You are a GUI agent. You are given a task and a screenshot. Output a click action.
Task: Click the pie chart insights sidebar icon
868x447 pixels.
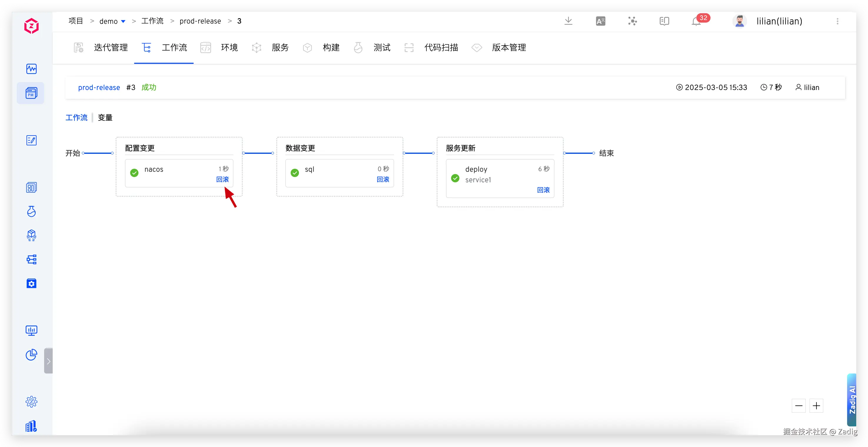31,355
